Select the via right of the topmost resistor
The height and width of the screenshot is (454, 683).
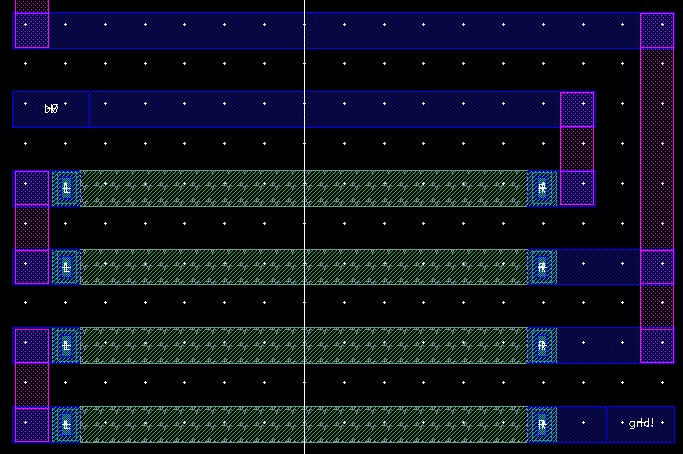[577, 188]
